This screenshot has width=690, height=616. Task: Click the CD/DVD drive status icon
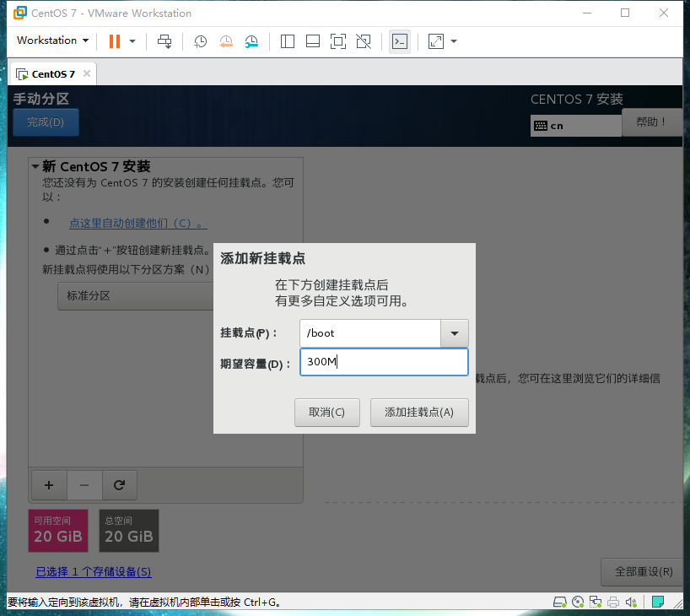pyautogui.click(x=578, y=602)
